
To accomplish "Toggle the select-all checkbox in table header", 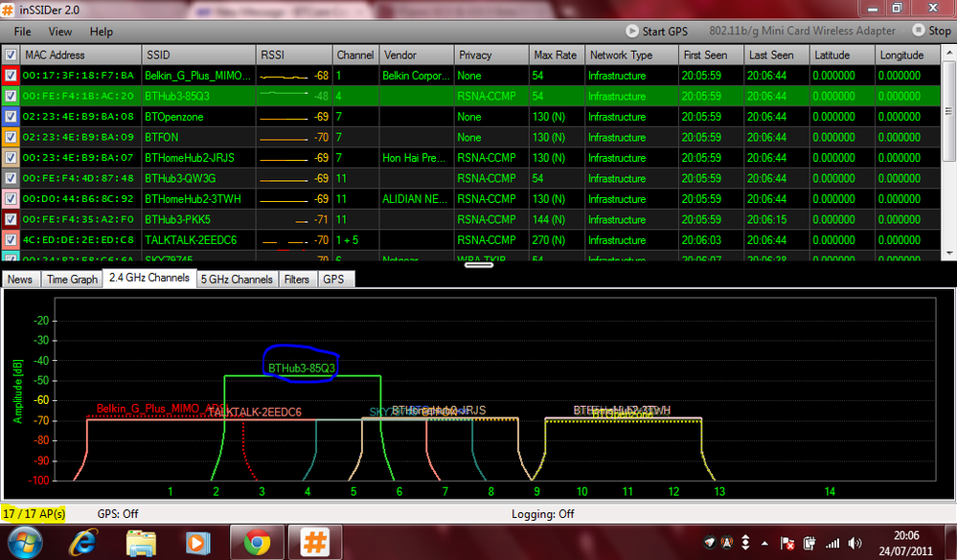I will 11,55.
